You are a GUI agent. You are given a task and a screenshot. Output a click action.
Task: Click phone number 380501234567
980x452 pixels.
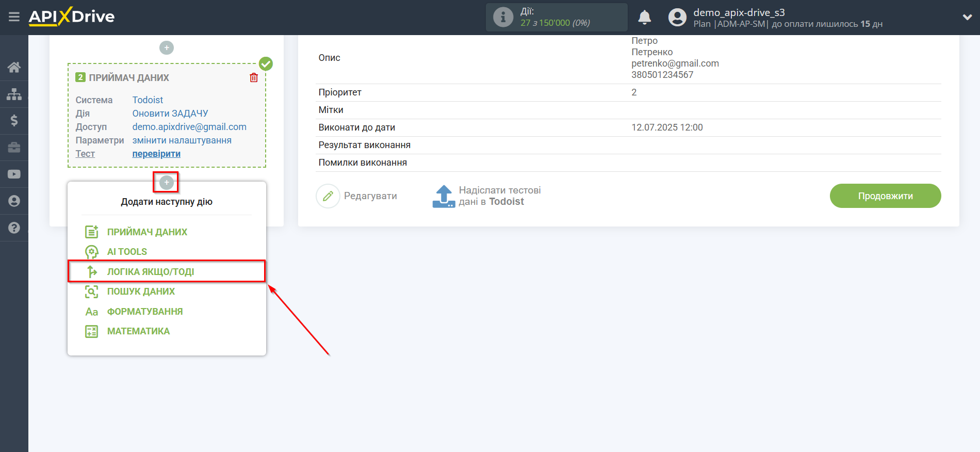[x=662, y=75]
